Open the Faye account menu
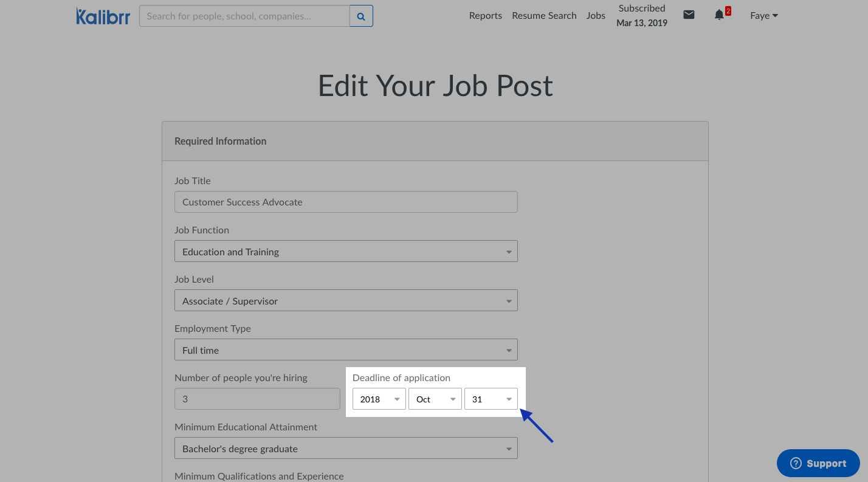 click(x=764, y=16)
